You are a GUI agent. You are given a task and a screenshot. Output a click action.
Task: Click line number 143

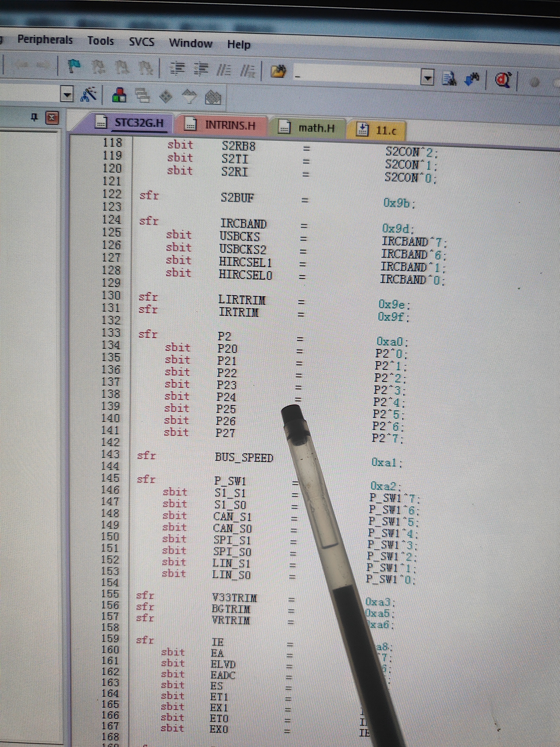[x=111, y=454]
